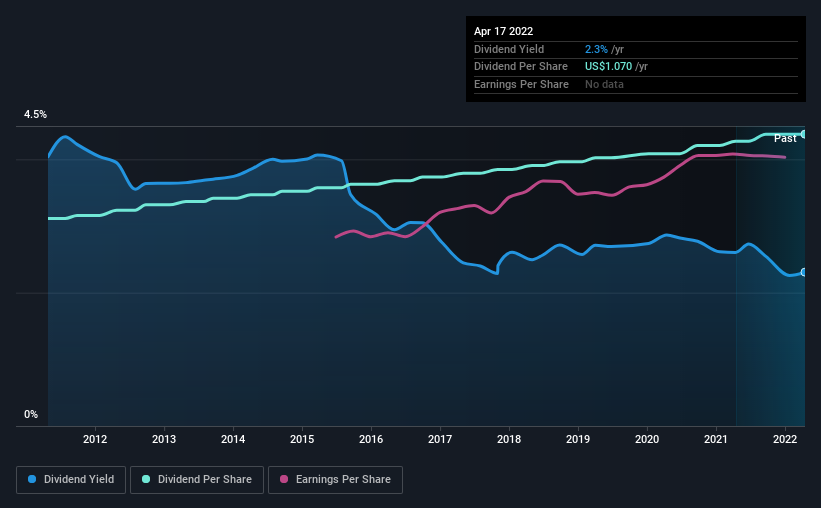Click the Apr 17 2022 tooltip date

pyautogui.click(x=503, y=31)
